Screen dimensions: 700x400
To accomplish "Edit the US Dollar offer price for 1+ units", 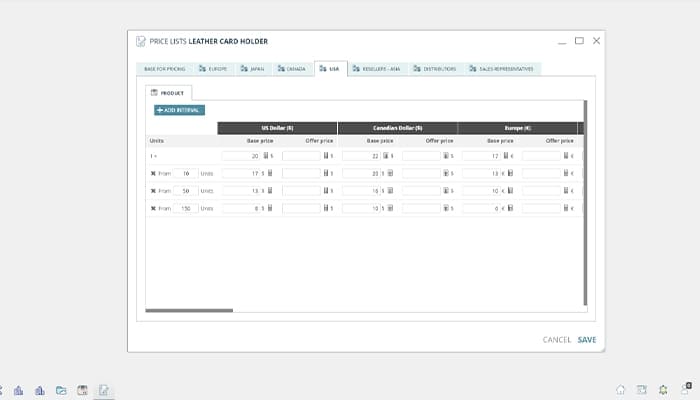I will 301,157.
